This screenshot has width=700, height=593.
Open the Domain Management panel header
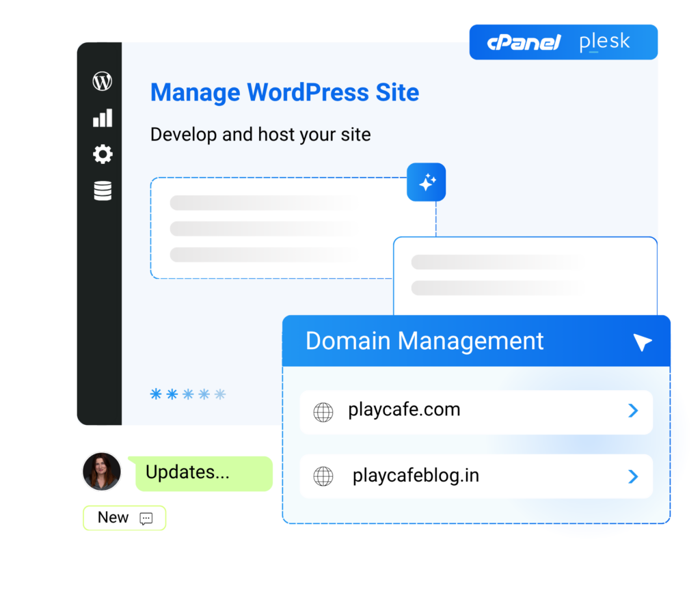[x=425, y=340]
